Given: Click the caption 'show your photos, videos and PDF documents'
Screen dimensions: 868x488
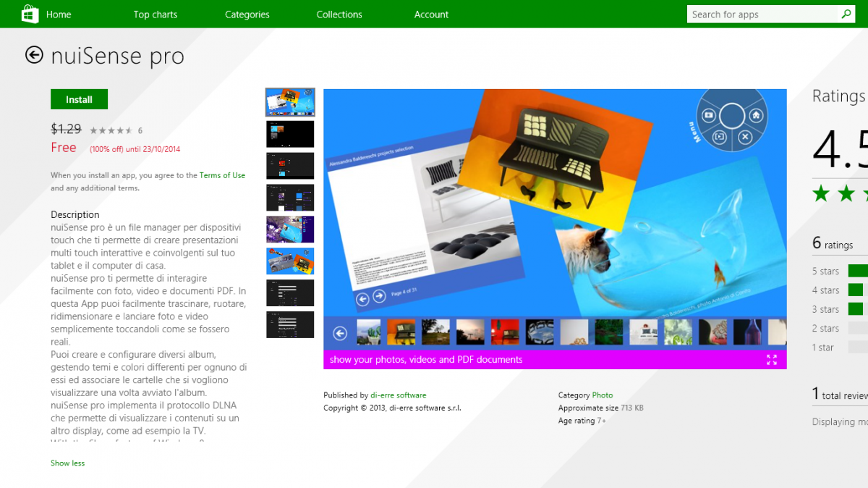Looking at the screenshot, I should (426, 360).
